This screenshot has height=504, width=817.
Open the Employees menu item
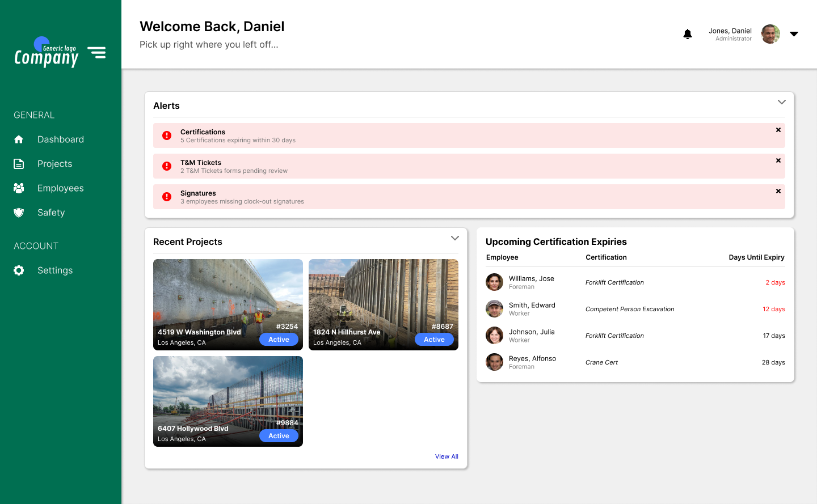point(60,188)
